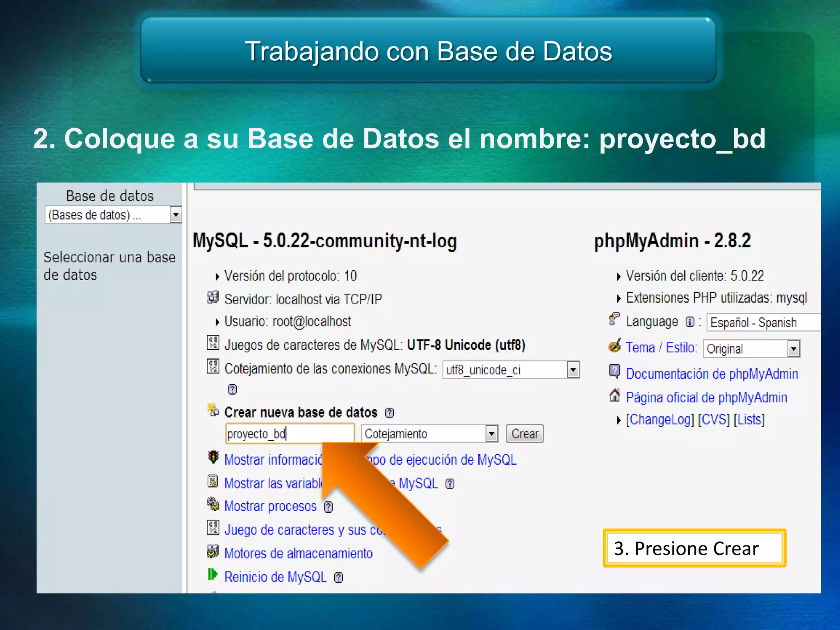Viewport: 840px width, 630px height.
Task: Open help icon after Crear nueva base de datos
Action: tap(389, 413)
